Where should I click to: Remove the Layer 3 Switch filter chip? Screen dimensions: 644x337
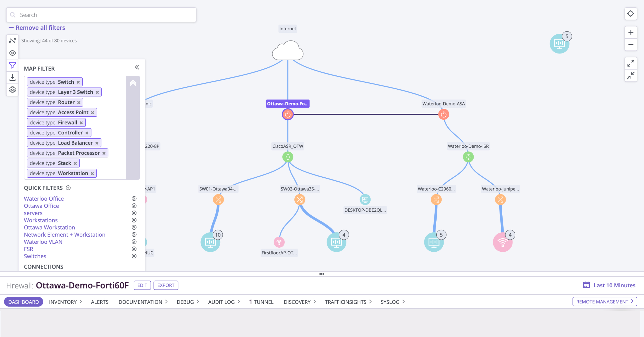(x=97, y=92)
